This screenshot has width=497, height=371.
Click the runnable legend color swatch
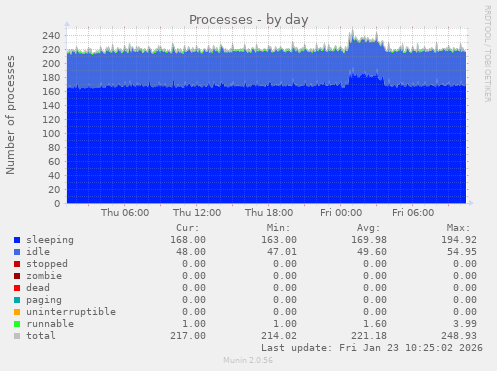click(x=17, y=324)
